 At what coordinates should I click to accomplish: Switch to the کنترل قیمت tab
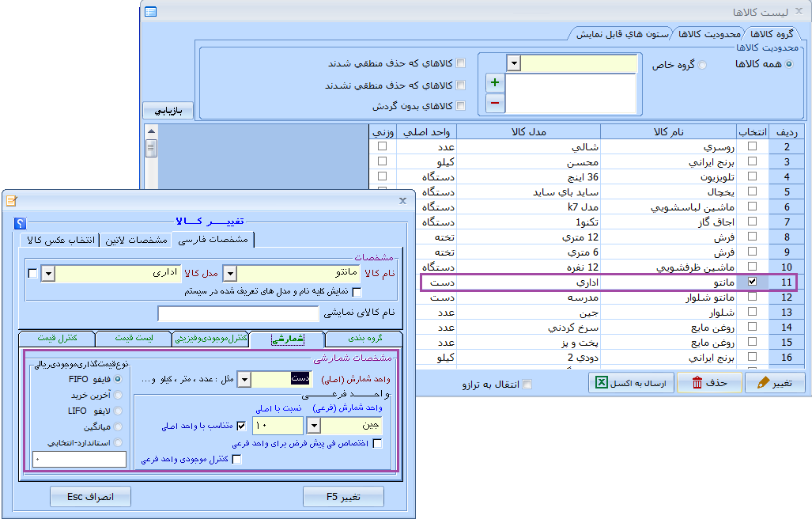click(x=57, y=339)
